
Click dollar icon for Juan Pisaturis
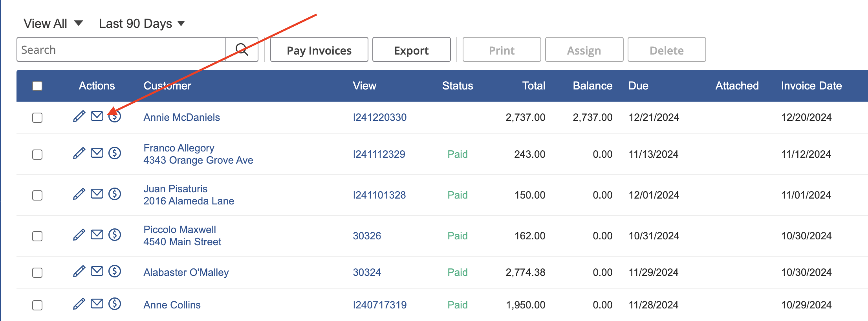(x=115, y=194)
